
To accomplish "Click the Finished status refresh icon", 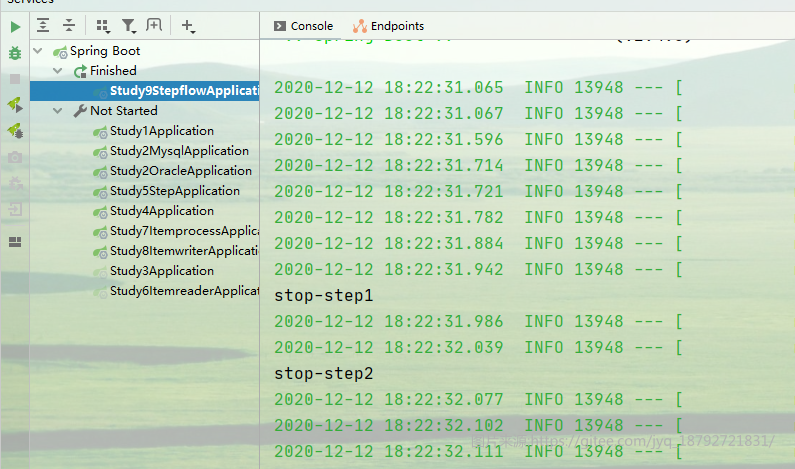I will pos(80,71).
